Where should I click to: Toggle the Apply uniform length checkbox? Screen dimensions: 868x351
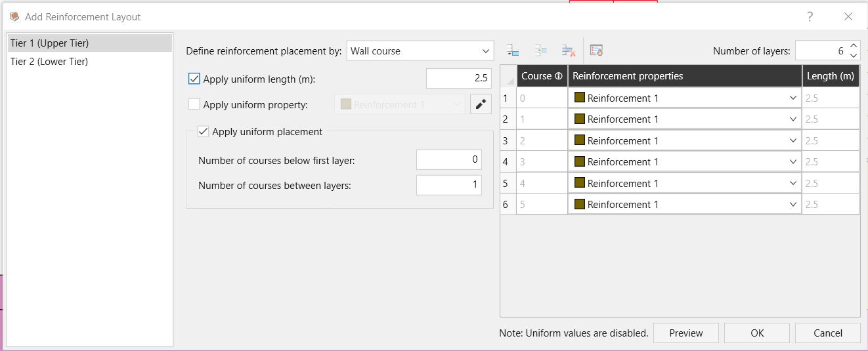(194, 79)
